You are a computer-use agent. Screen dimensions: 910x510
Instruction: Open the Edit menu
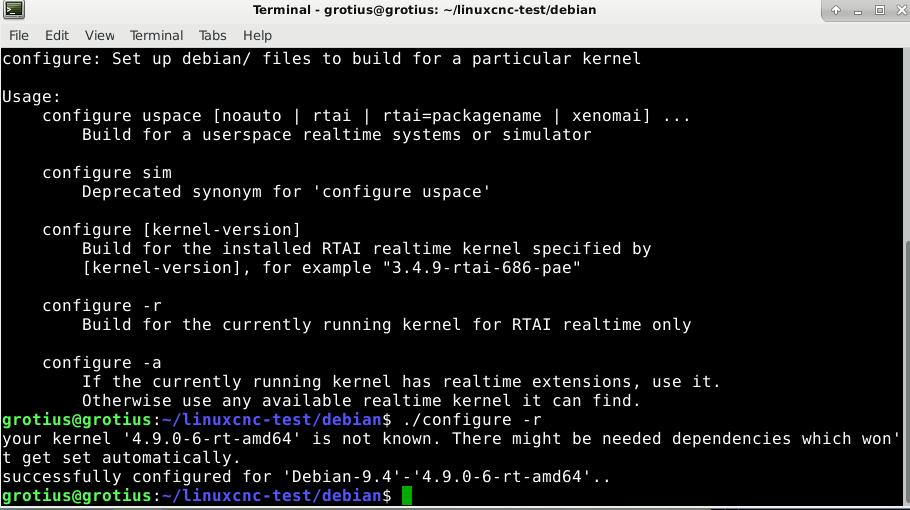tap(57, 35)
